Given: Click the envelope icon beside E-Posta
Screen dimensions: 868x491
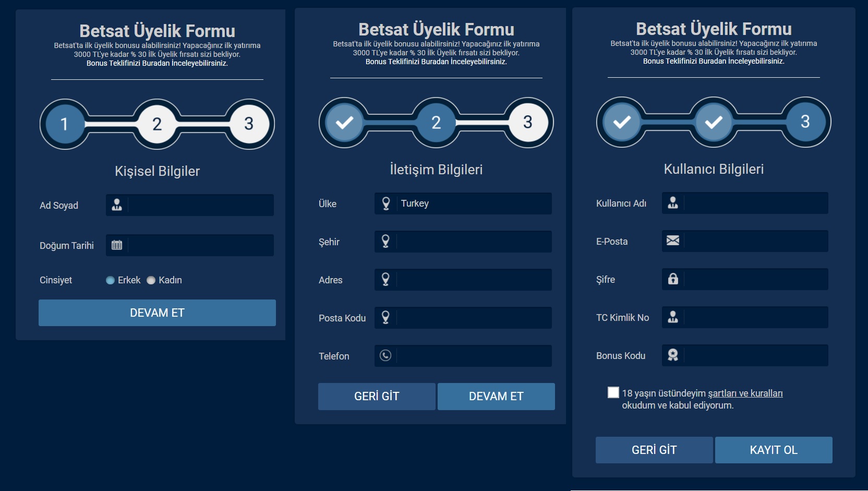Looking at the screenshot, I should pyautogui.click(x=673, y=241).
